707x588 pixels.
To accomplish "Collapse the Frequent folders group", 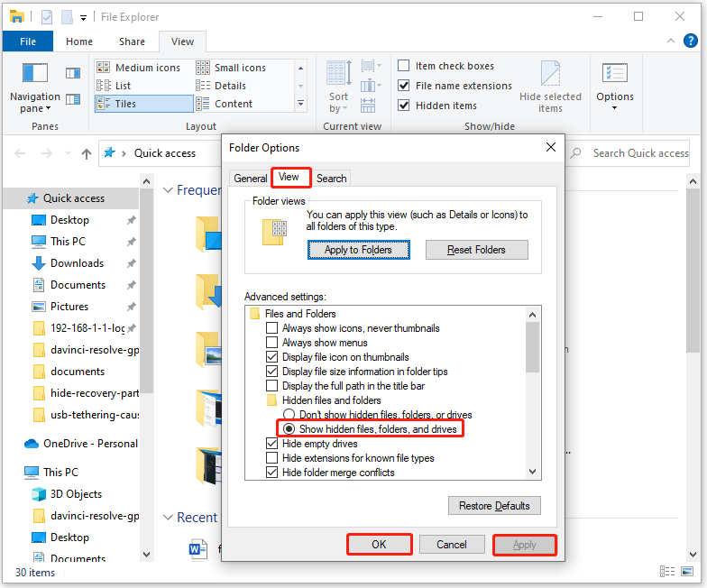I will tap(168, 190).
